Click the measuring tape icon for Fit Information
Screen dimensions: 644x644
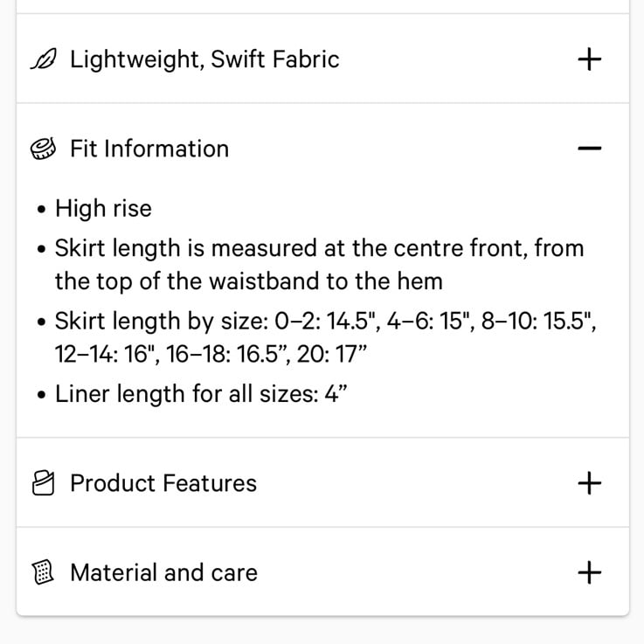pyautogui.click(x=43, y=149)
